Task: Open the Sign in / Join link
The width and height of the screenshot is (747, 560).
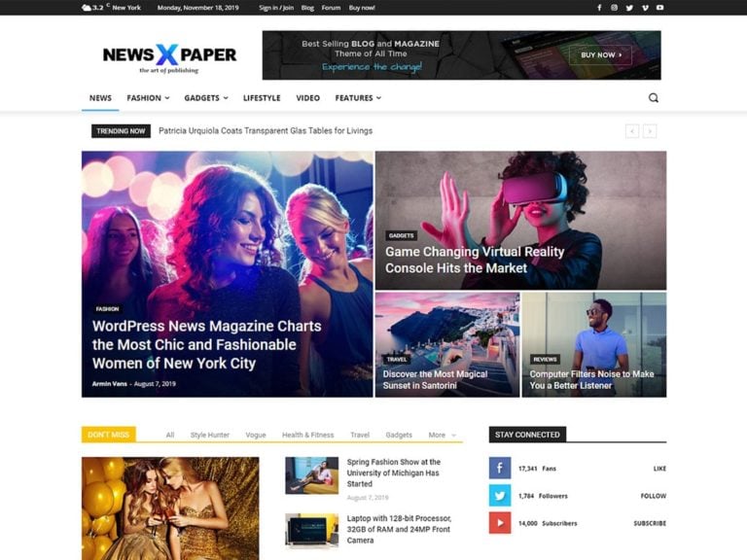Action: 276,8
